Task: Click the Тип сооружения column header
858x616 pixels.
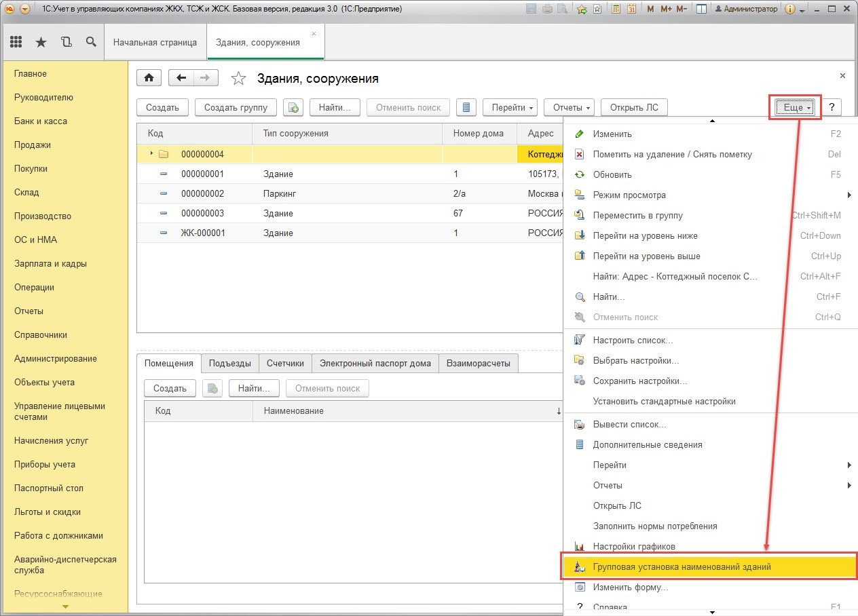Action: [x=347, y=134]
